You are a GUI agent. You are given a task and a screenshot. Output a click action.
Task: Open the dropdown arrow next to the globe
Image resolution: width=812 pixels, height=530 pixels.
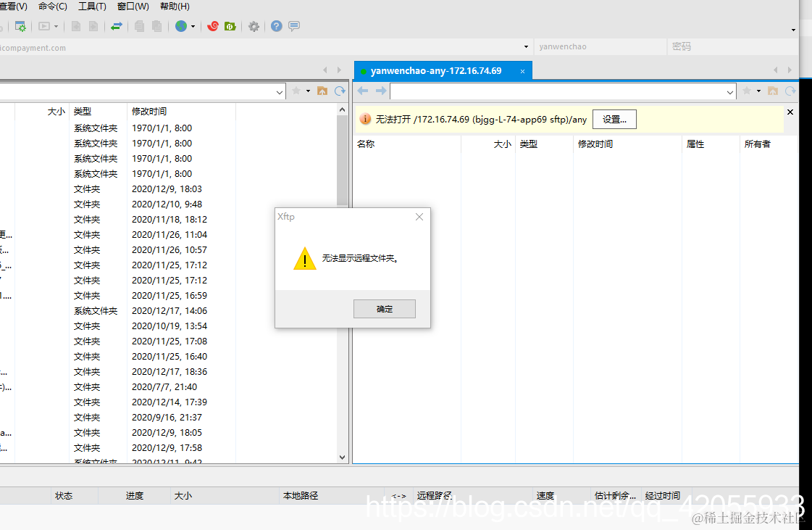(x=193, y=26)
